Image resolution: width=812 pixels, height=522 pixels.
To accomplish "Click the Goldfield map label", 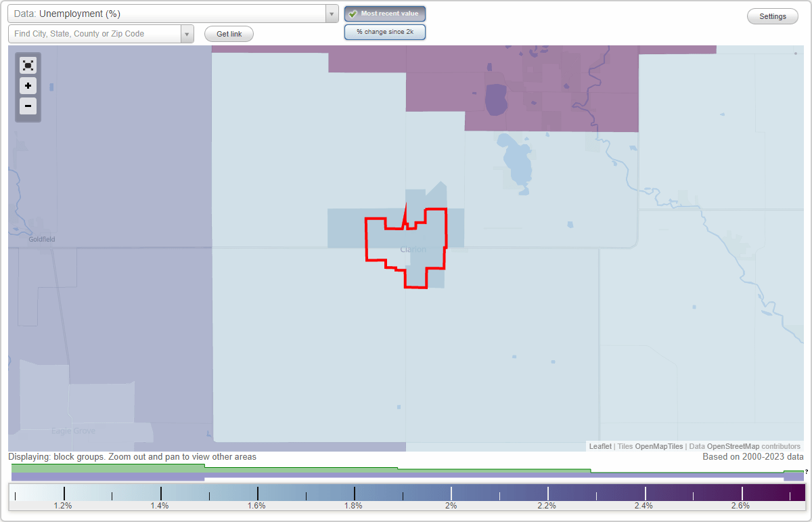I will click(42, 239).
